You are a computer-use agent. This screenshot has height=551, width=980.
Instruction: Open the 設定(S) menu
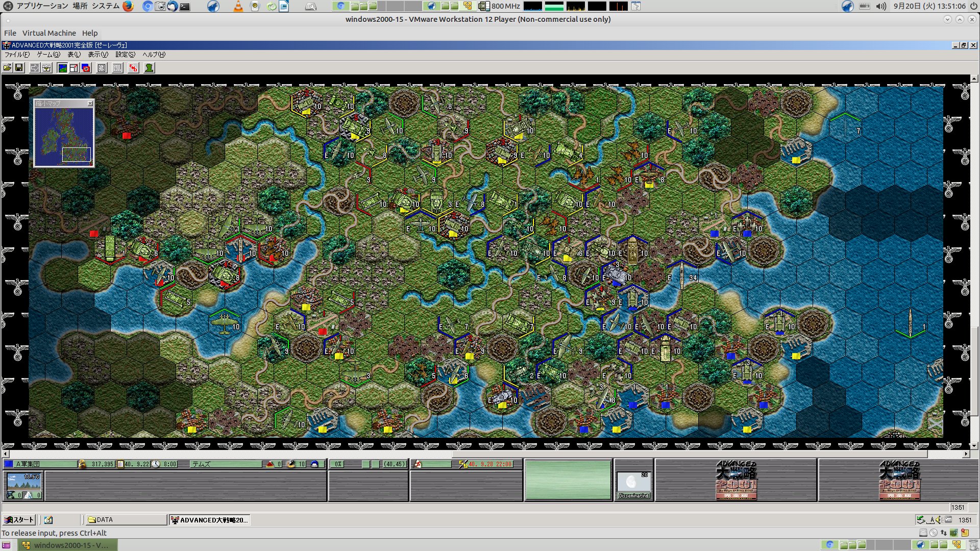coord(125,55)
